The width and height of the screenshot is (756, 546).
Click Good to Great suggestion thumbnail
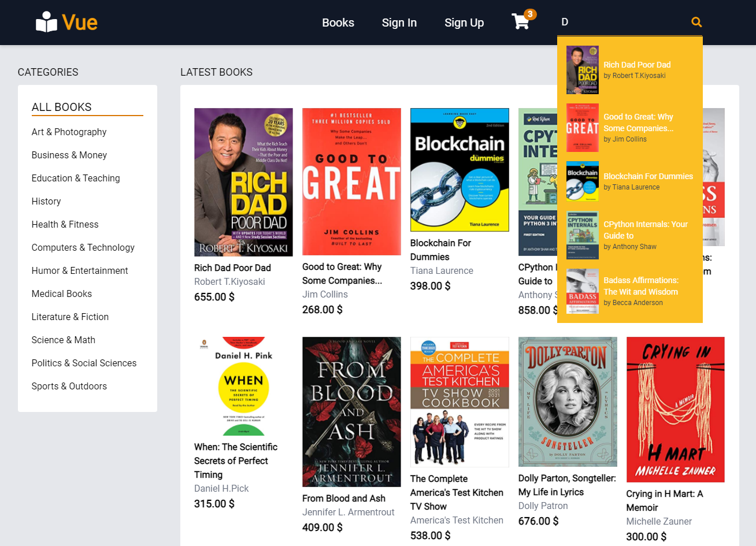tap(583, 128)
